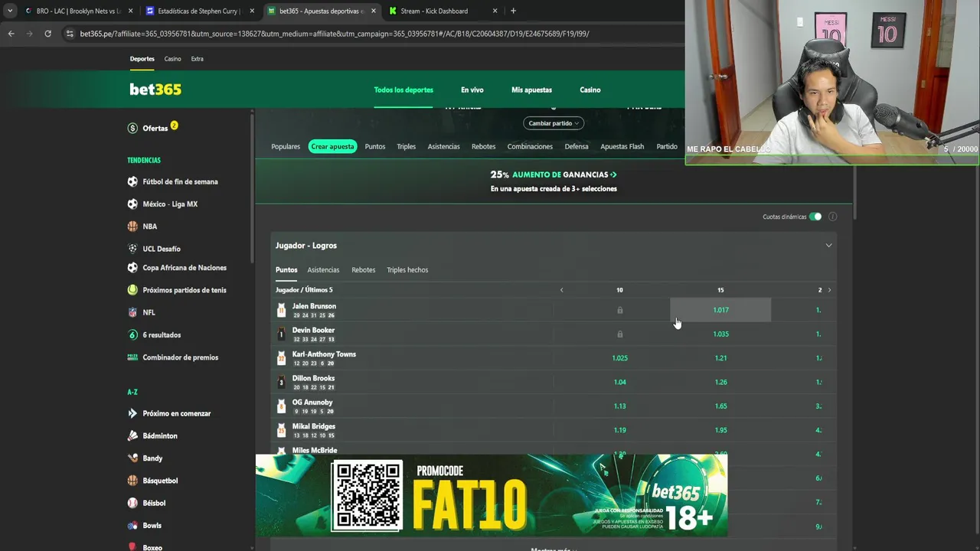Click soccer icon next to UCL Desafío
The image size is (980, 551).
coord(132,249)
